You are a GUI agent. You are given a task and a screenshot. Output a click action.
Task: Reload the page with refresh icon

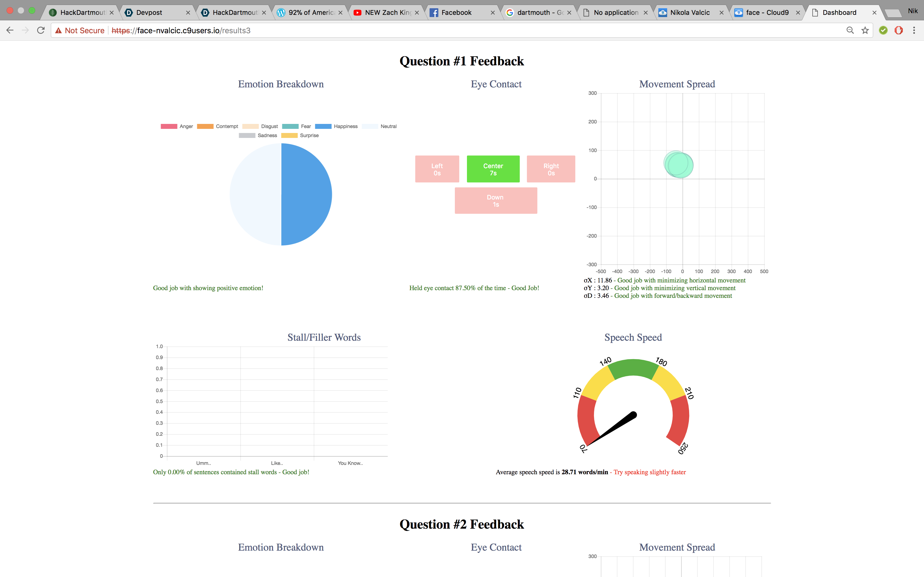click(41, 30)
